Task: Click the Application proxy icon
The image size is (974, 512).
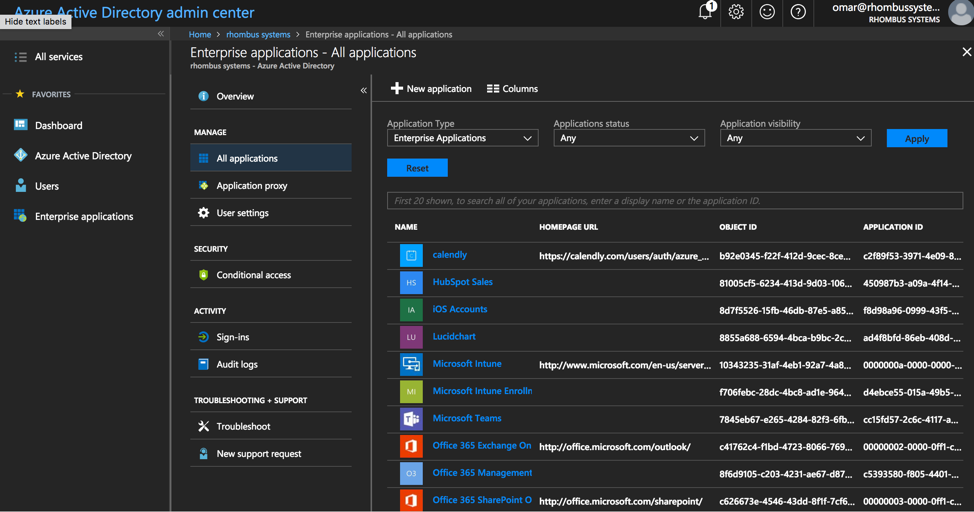Action: click(203, 185)
